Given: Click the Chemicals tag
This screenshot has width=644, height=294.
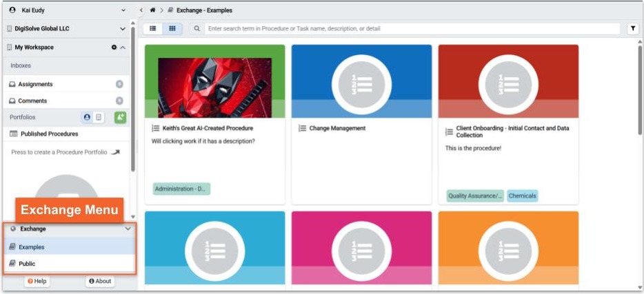Looking at the screenshot, I should 523,196.
